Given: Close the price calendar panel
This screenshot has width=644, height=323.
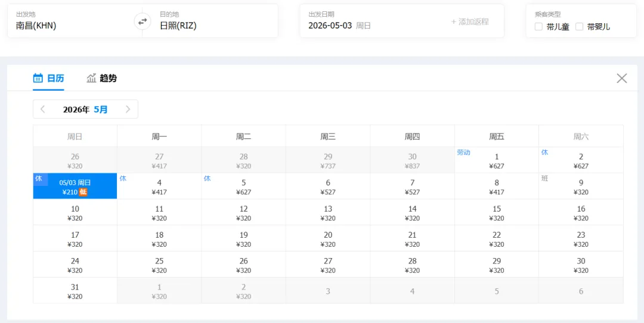Looking at the screenshot, I should pyautogui.click(x=621, y=79).
